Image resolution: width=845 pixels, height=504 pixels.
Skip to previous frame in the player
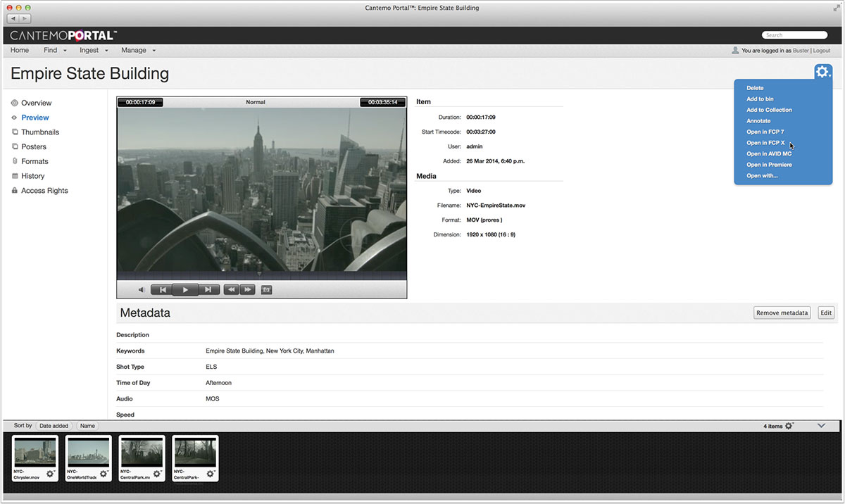[163, 289]
